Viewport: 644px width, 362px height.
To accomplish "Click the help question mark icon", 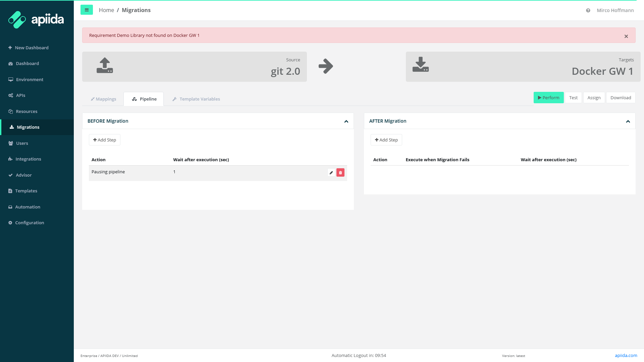I will point(588,10).
